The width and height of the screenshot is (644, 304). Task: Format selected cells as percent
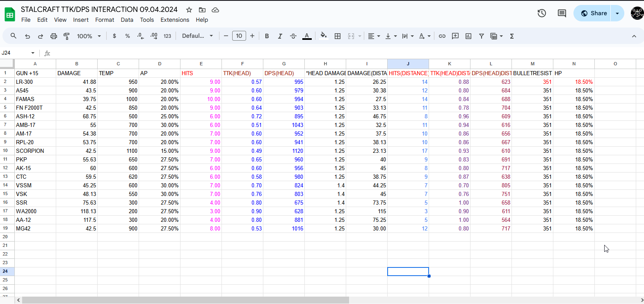click(x=128, y=36)
